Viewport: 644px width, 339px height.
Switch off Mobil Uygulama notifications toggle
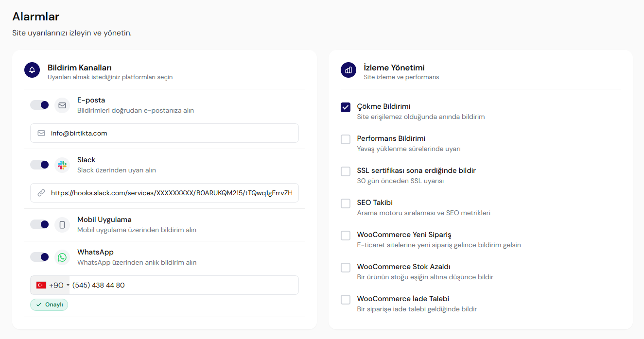[40, 224]
